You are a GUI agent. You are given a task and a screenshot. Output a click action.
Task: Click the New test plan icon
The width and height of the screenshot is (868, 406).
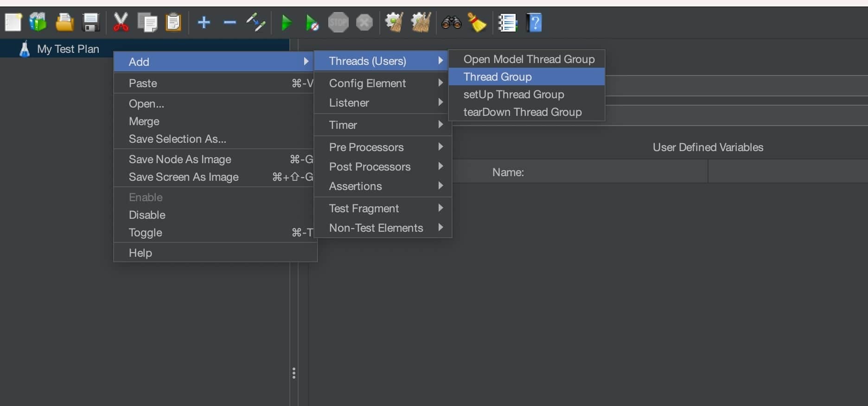pyautogui.click(x=13, y=22)
